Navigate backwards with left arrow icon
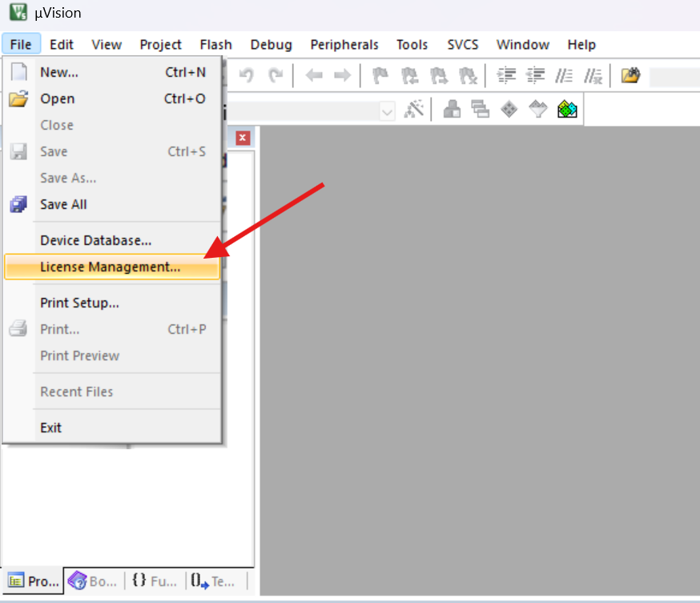The height and width of the screenshot is (603, 700). [314, 75]
